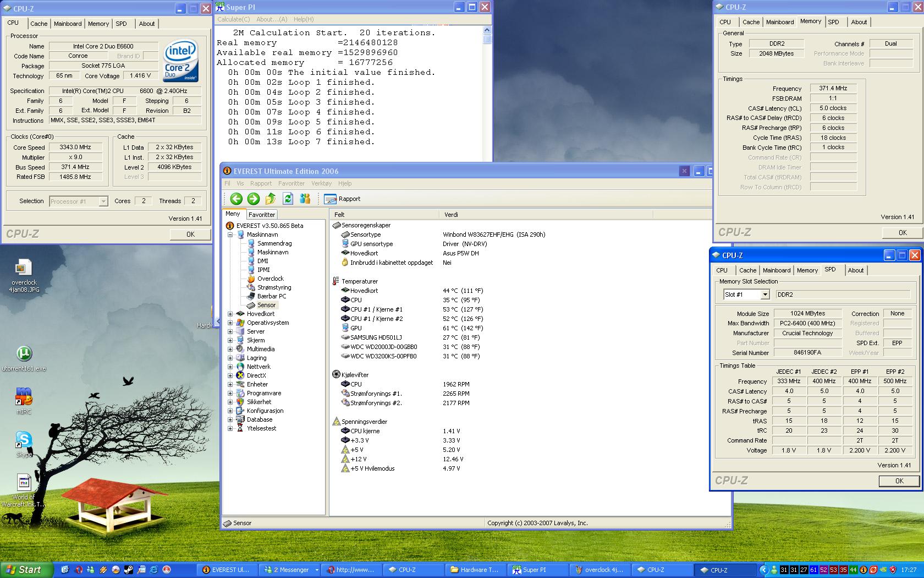This screenshot has height=578, width=924.
Task: Click the EVEREST users toolbar icon
Action: [305, 199]
